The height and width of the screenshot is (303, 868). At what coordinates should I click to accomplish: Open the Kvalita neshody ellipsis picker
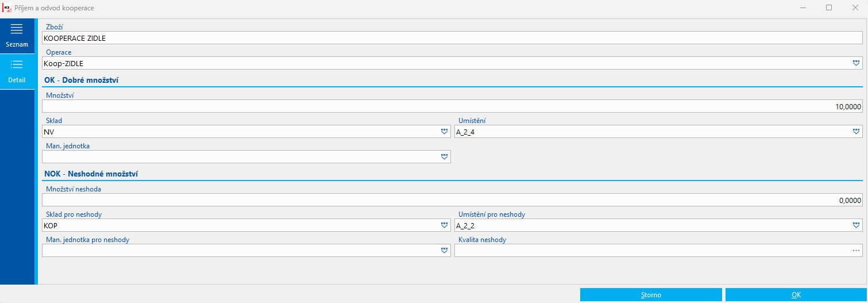click(x=856, y=250)
